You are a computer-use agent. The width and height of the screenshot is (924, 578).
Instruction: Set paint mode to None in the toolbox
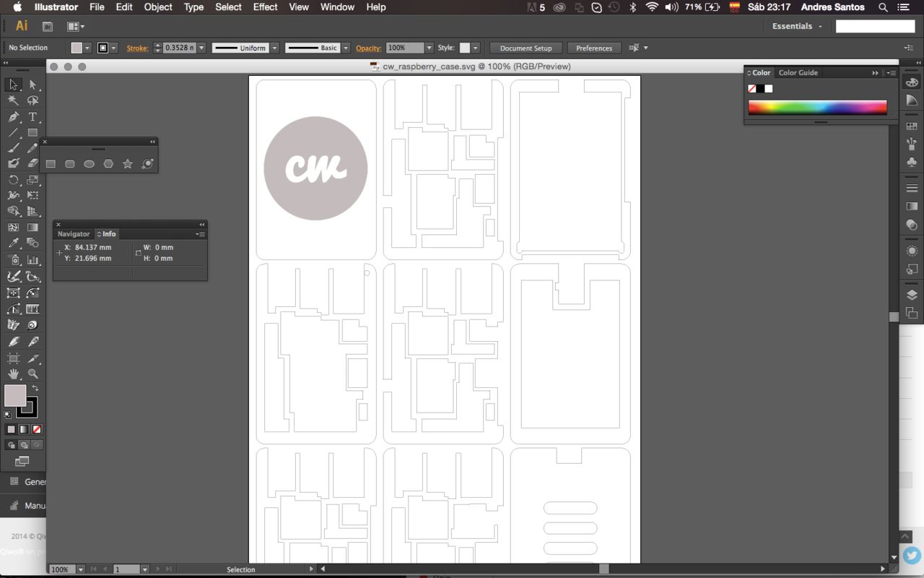click(x=36, y=429)
